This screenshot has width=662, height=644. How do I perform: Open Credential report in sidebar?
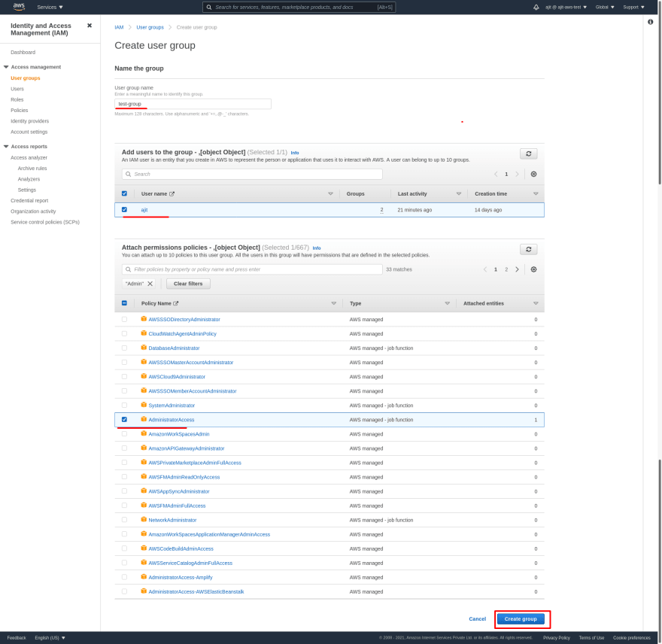tap(29, 201)
